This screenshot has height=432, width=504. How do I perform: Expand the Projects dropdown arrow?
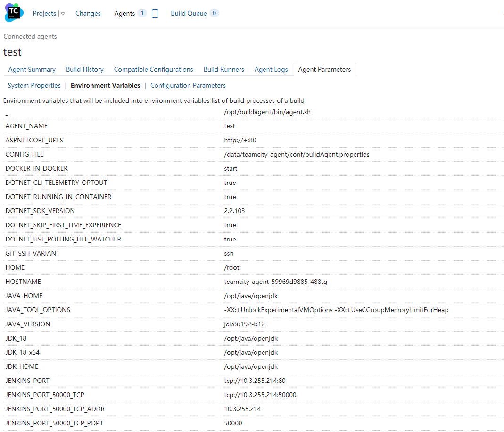(63, 14)
